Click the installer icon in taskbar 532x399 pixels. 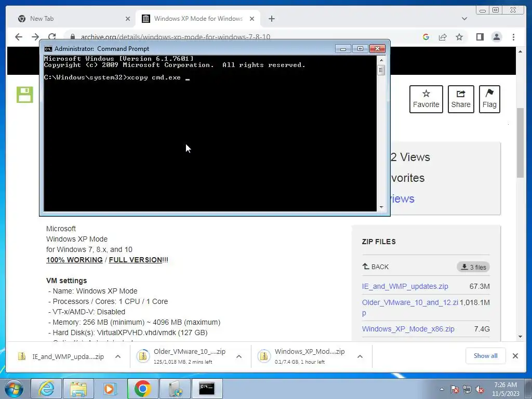(175, 389)
